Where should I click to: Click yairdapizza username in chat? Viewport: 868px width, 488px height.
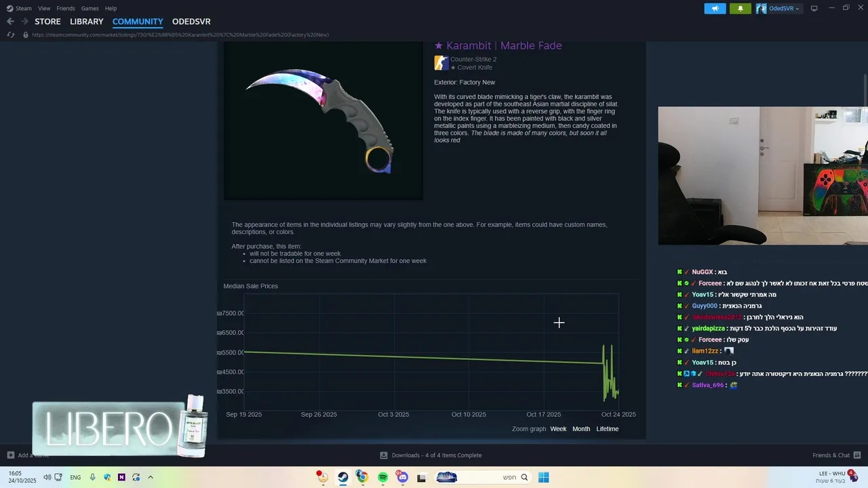[708, 329]
